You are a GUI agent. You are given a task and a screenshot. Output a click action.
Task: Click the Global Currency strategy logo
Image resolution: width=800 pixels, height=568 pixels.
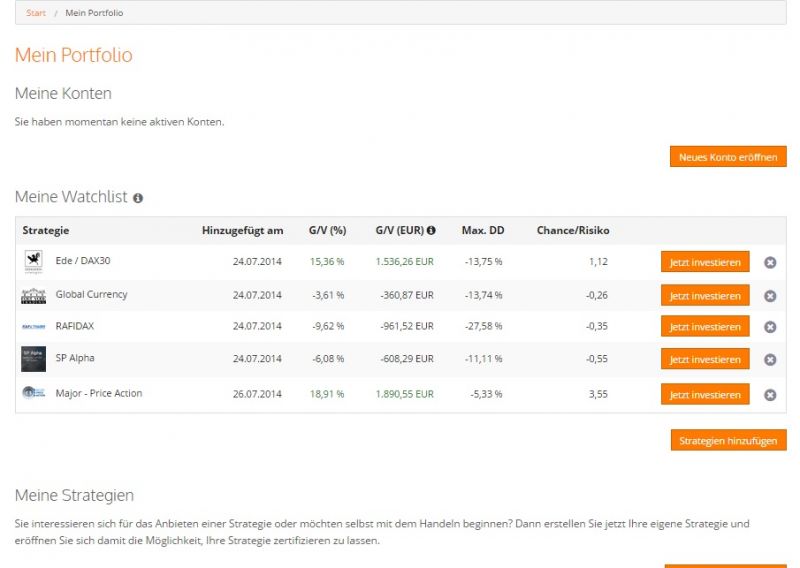tap(33, 296)
